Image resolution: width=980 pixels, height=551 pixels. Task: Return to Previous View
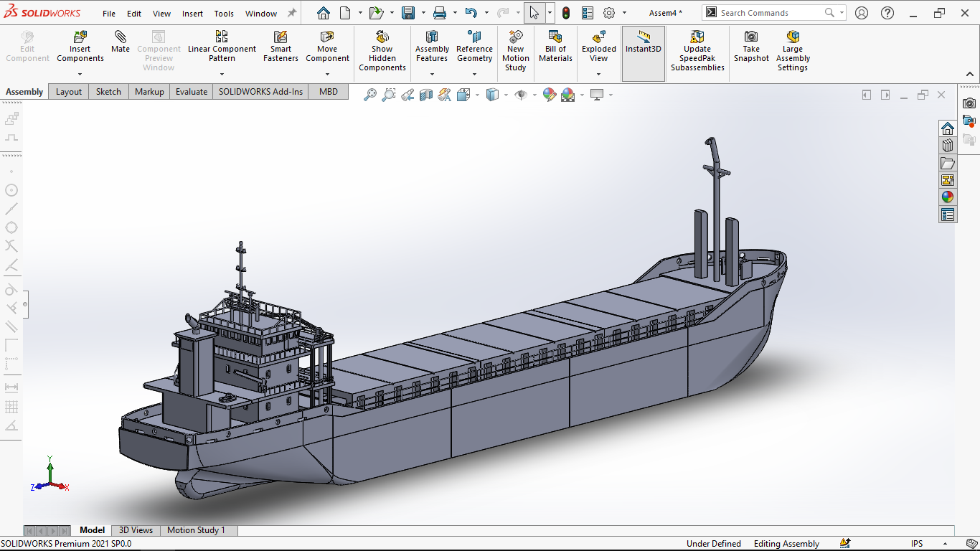click(x=407, y=95)
